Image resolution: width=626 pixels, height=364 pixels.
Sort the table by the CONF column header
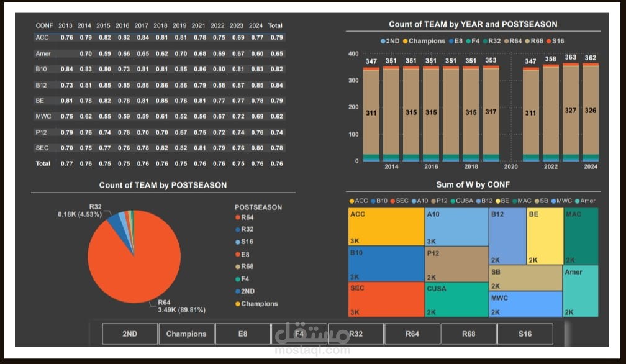[44, 25]
